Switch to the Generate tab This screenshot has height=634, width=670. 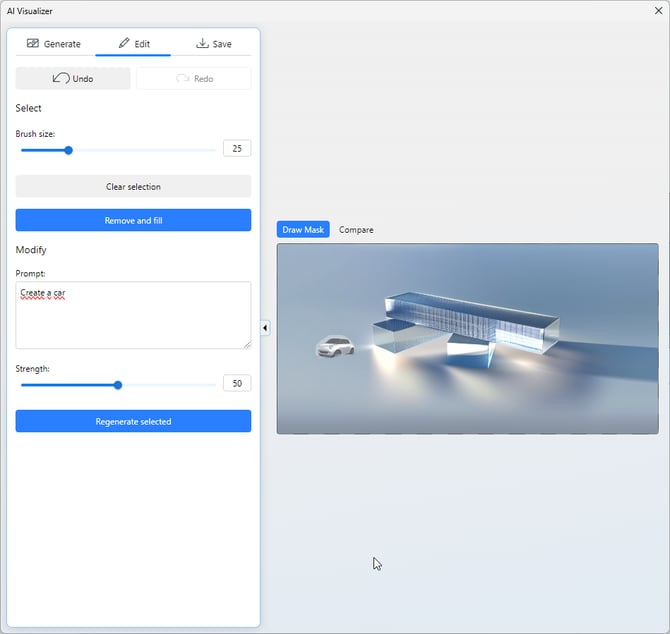point(54,44)
